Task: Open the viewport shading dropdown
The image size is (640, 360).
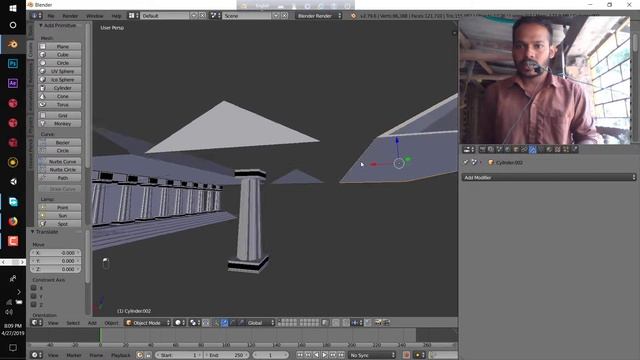Action: [180, 322]
